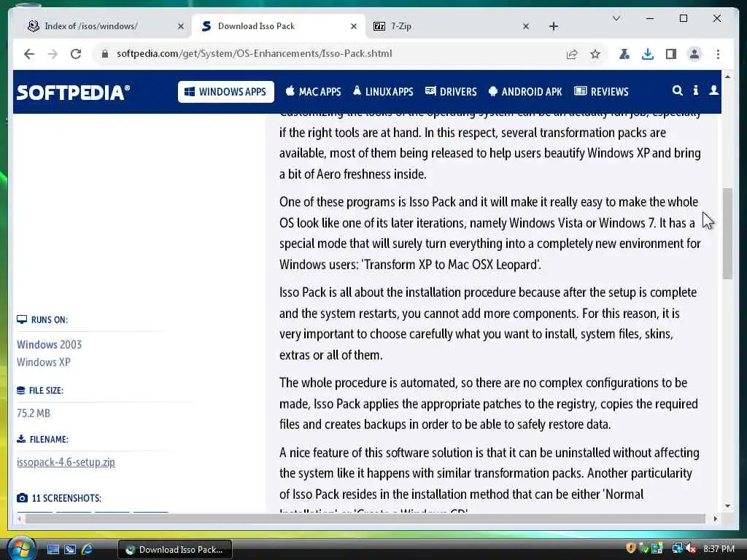Click the network tray icon
747x560 pixels.
pyautogui.click(x=677, y=548)
